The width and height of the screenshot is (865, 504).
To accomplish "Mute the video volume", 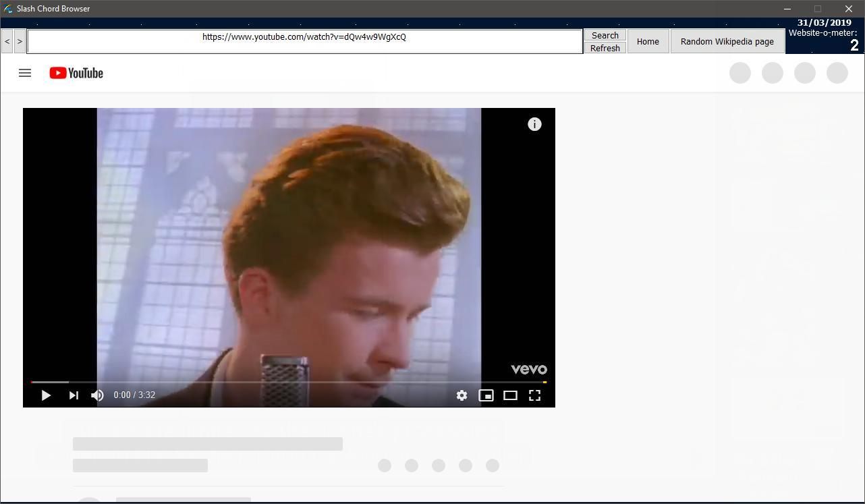I will tap(97, 395).
